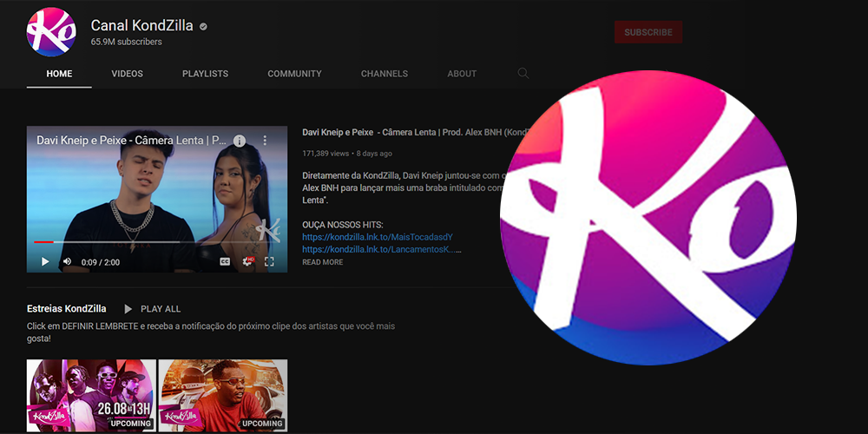Screen dimensions: 868x434
Task: Click the 0:09 / 2:00 time display
Action: click(x=100, y=262)
